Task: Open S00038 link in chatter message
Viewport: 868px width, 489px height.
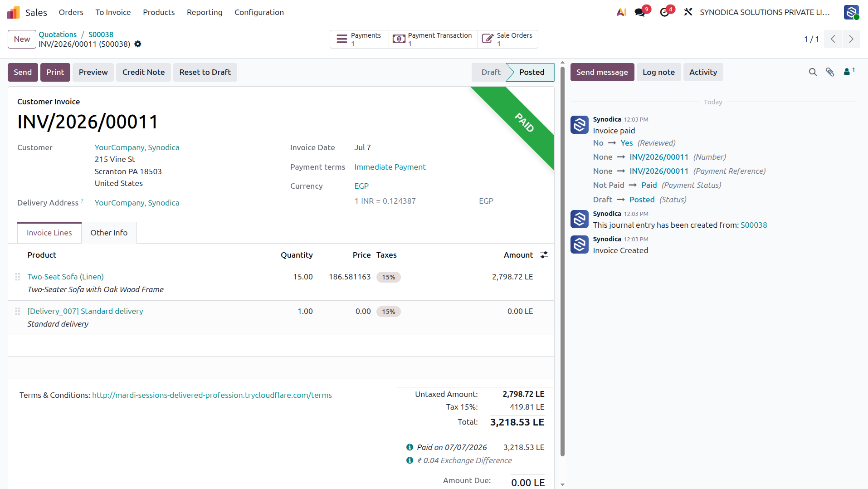Action: (754, 225)
